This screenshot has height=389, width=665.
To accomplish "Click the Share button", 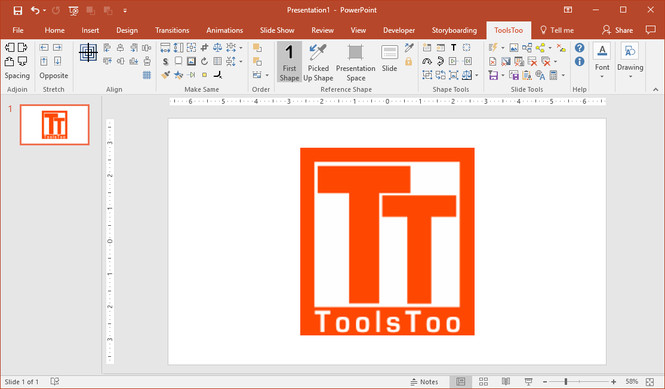I will 618,30.
